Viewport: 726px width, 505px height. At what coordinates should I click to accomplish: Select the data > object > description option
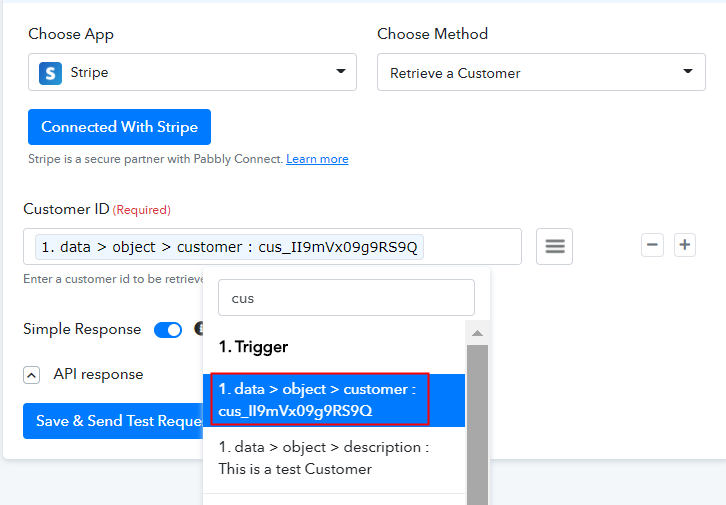coord(334,458)
